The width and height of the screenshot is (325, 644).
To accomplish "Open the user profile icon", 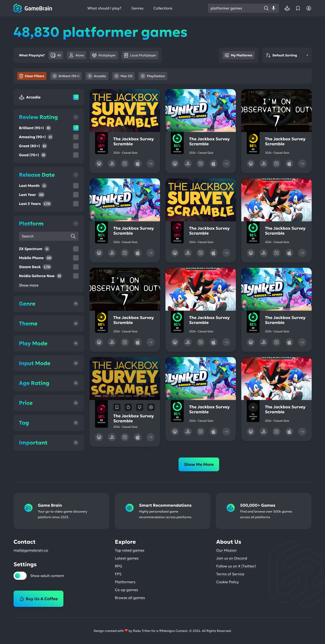I will pyautogui.click(x=308, y=8).
